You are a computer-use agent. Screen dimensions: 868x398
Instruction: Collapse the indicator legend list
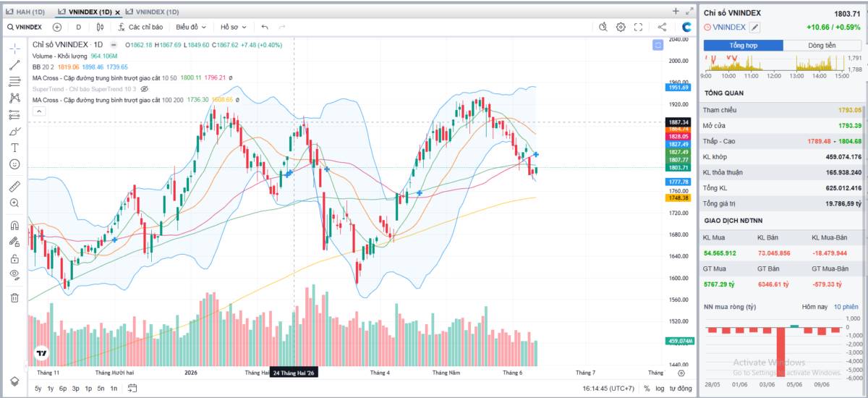coord(38,111)
